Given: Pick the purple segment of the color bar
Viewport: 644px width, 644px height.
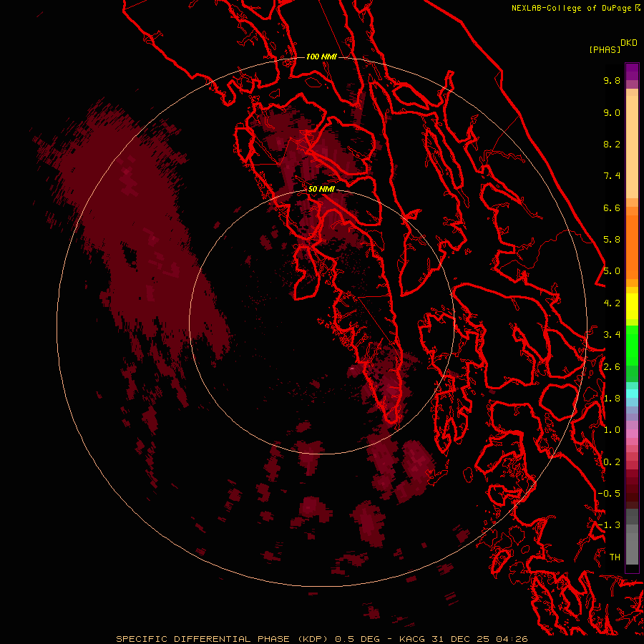Looking at the screenshot, I should [x=632, y=72].
